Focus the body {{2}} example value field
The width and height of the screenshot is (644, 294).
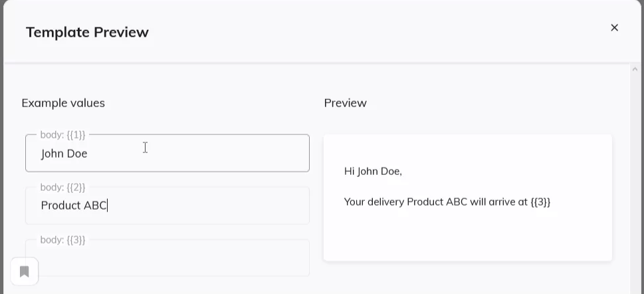point(167,206)
